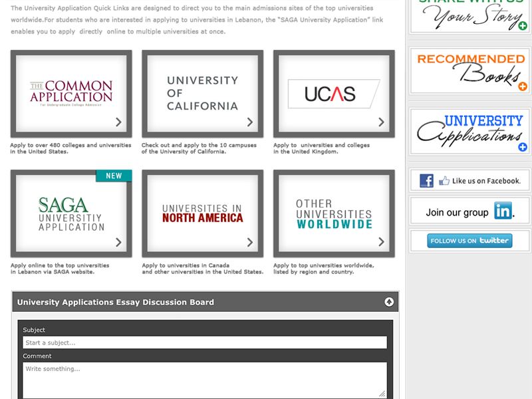The width and height of the screenshot is (532, 399).
Task: Click the chevron arrow on North America card
Action: 250,242
